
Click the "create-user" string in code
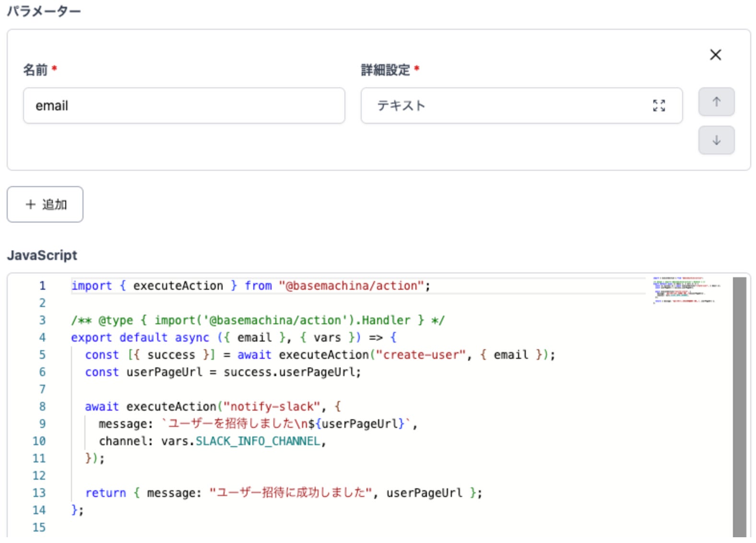pyautogui.click(x=420, y=355)
